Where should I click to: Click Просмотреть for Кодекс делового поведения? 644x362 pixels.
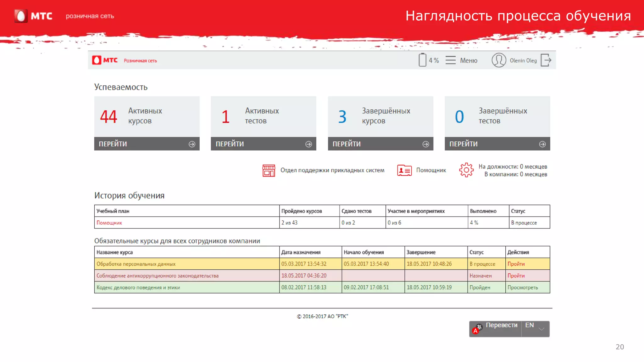523,288
